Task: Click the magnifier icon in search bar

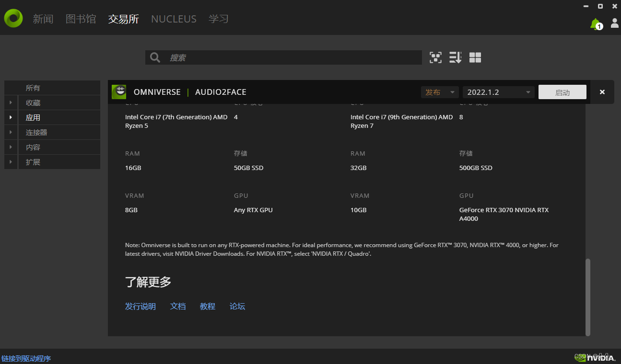Action: tap(155, 57)
